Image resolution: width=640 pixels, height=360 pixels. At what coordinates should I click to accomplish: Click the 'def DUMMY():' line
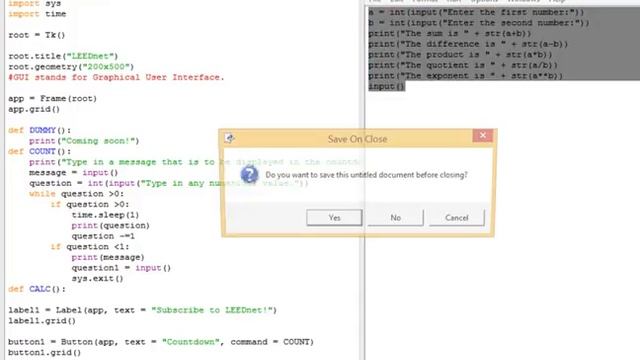point(40,131)
